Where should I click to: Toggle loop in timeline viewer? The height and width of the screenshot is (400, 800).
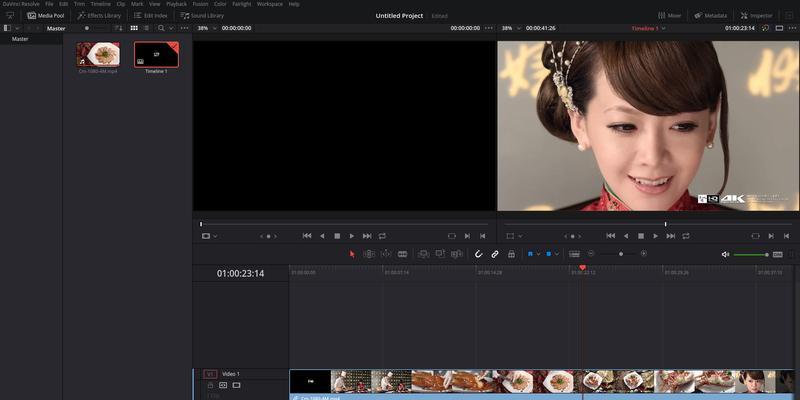point(686,236)
